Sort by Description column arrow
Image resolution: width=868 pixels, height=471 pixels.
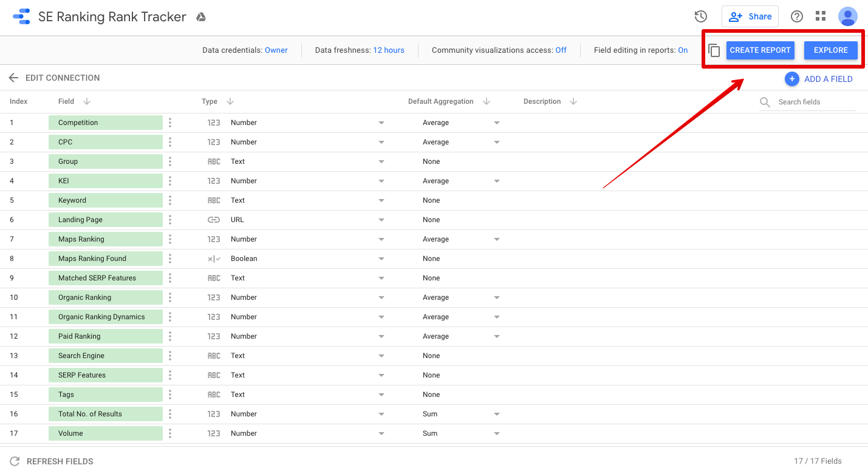573,101
